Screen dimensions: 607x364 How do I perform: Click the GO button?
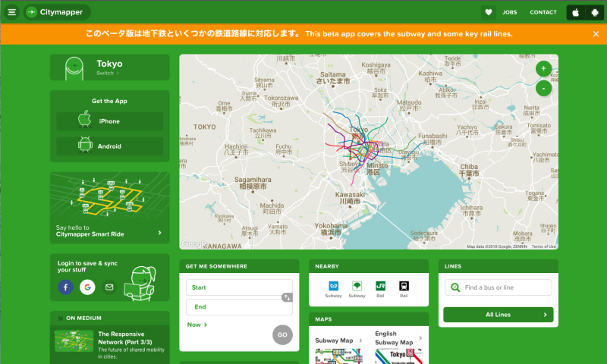coord(282,334)
